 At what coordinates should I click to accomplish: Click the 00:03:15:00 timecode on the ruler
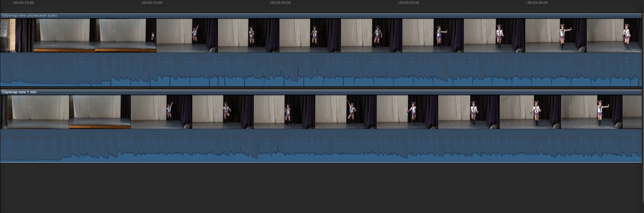tap(152, 3)
